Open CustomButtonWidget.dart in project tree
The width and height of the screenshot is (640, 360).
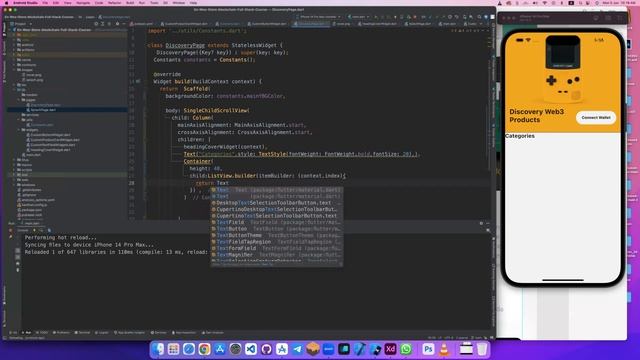click(x=50, y=135)
